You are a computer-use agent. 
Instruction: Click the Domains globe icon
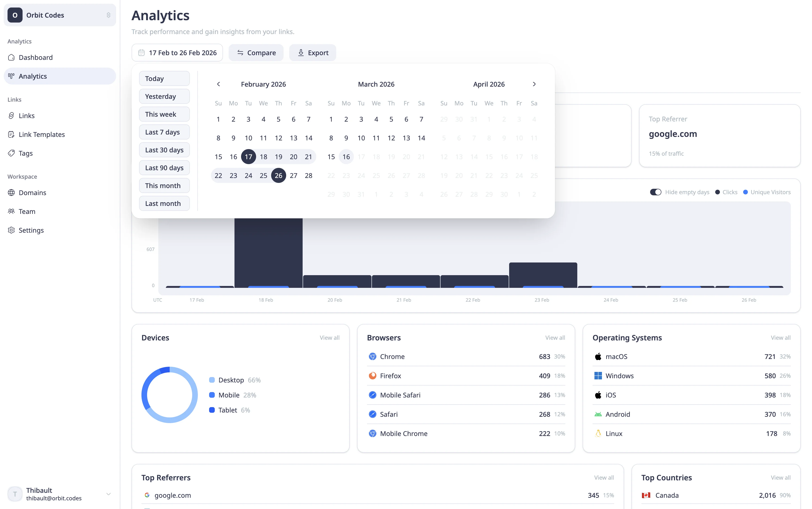point(12,193)
